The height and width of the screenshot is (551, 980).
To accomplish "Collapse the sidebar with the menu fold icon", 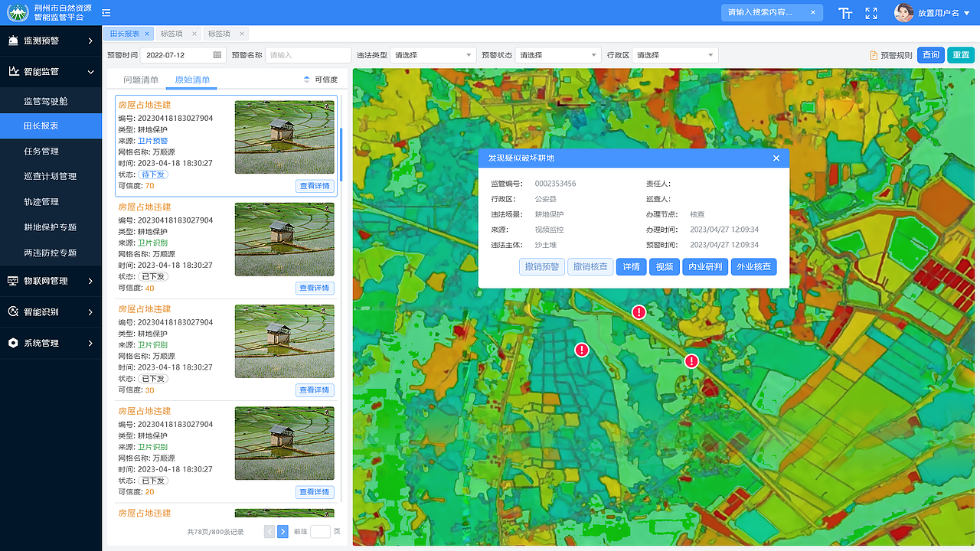I will (106, 12).
